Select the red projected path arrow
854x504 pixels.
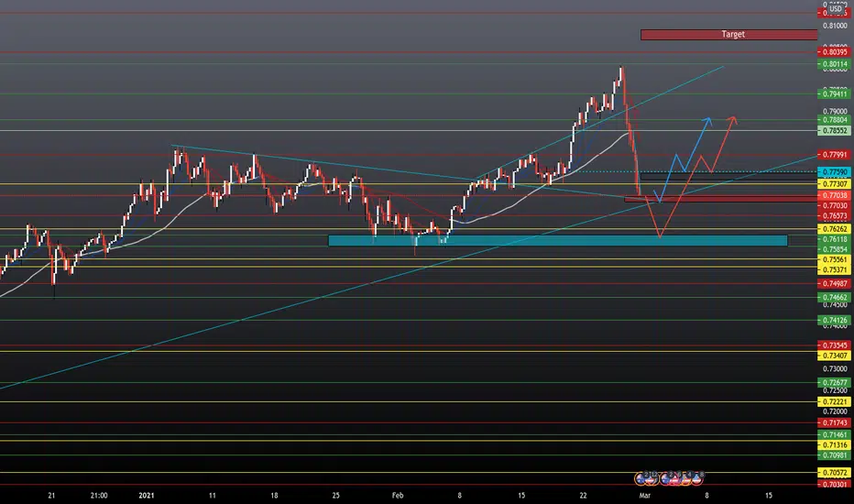pyautogui.click(x=692, y=177)
